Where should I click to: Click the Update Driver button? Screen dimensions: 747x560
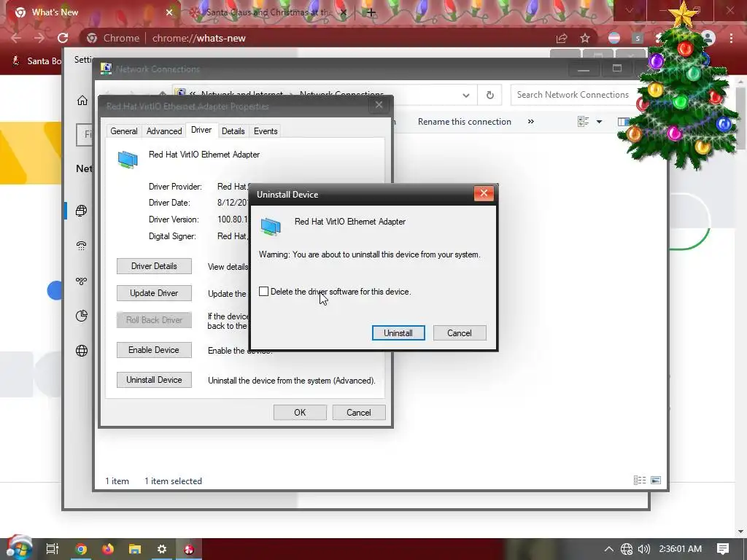[154, 293]
